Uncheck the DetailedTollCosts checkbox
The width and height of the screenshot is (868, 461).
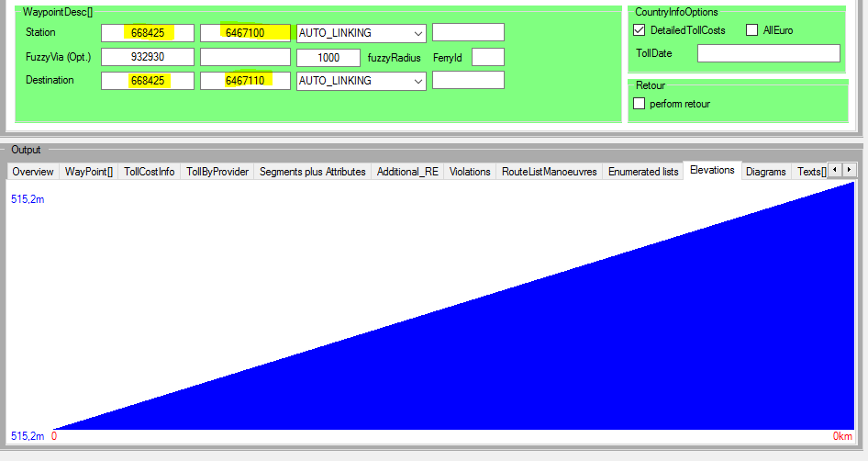(x=640, y=30)
